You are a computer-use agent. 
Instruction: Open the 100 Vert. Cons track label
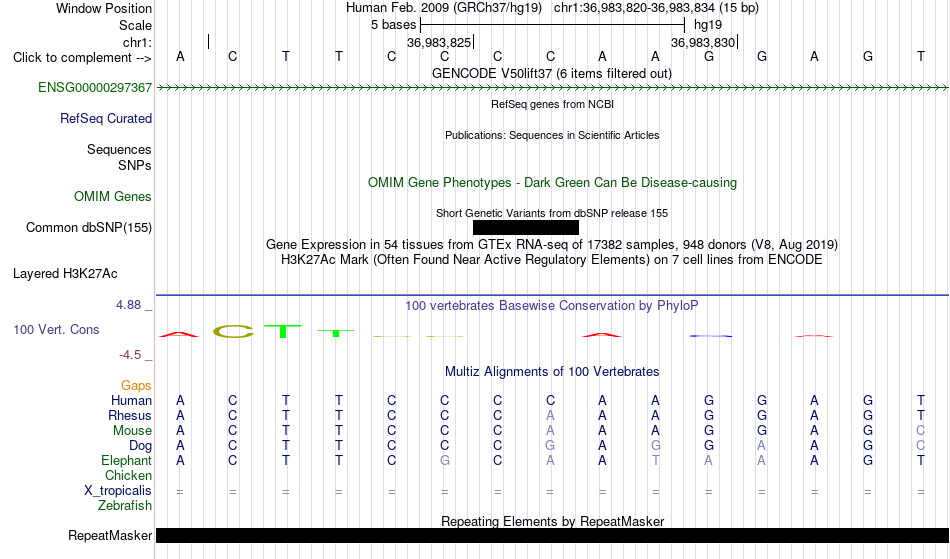(x=56, y=330)
